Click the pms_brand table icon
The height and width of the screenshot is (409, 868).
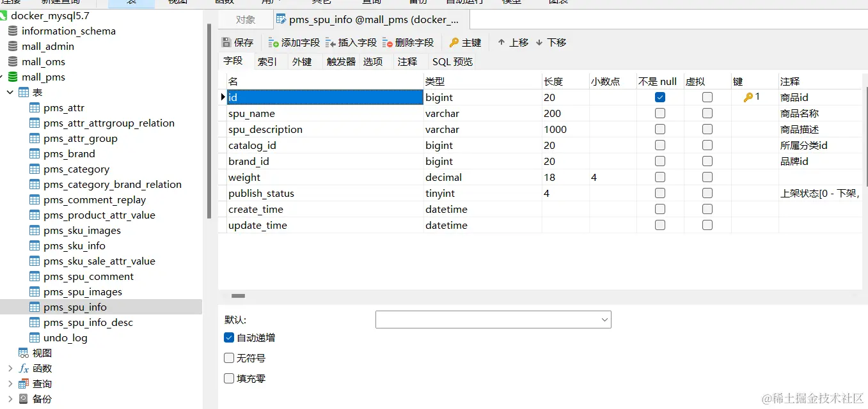(35, 153)
